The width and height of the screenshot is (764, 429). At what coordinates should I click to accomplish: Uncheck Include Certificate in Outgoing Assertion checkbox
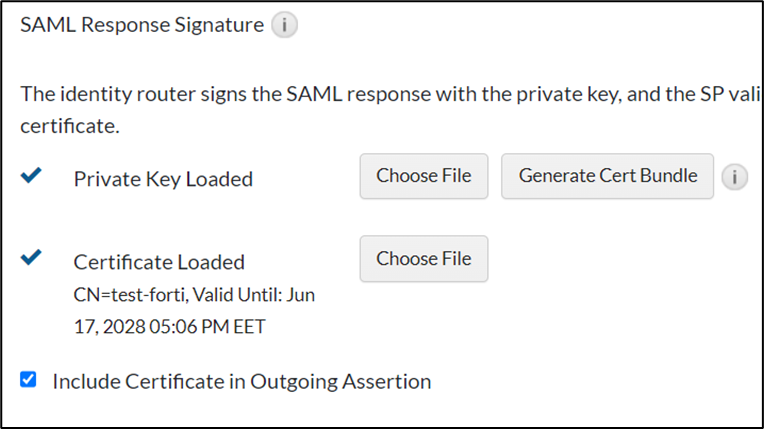tap(28, 380)
